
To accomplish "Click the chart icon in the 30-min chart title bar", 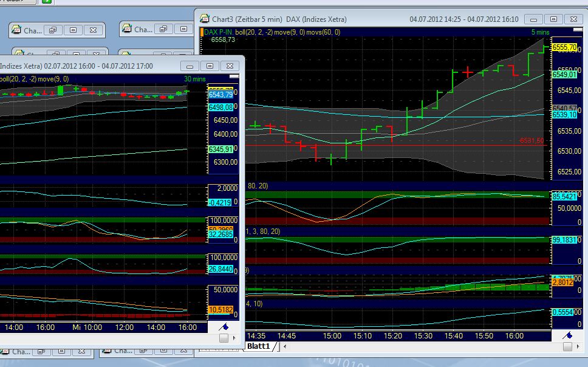I will [x=2, y=66].
